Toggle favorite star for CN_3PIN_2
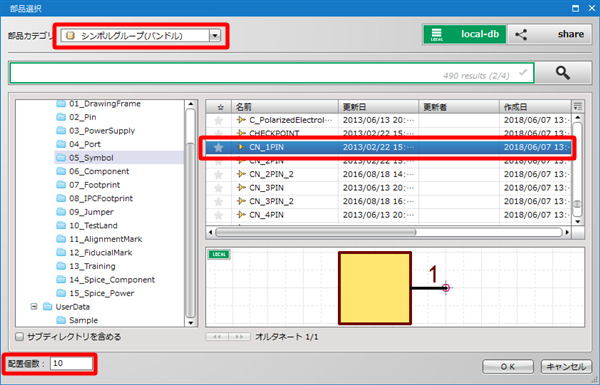The image size is (600, 385). click(218, 202)
